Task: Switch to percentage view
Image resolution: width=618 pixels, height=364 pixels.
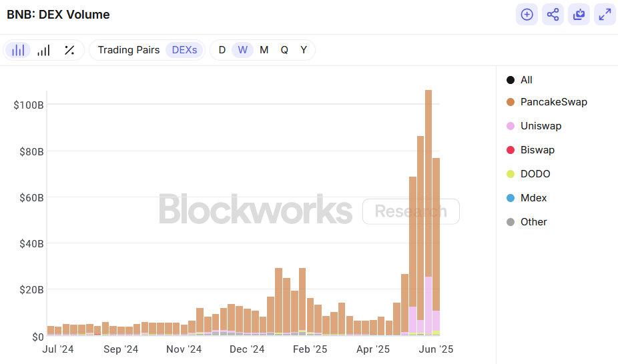Action: (69, 50)
